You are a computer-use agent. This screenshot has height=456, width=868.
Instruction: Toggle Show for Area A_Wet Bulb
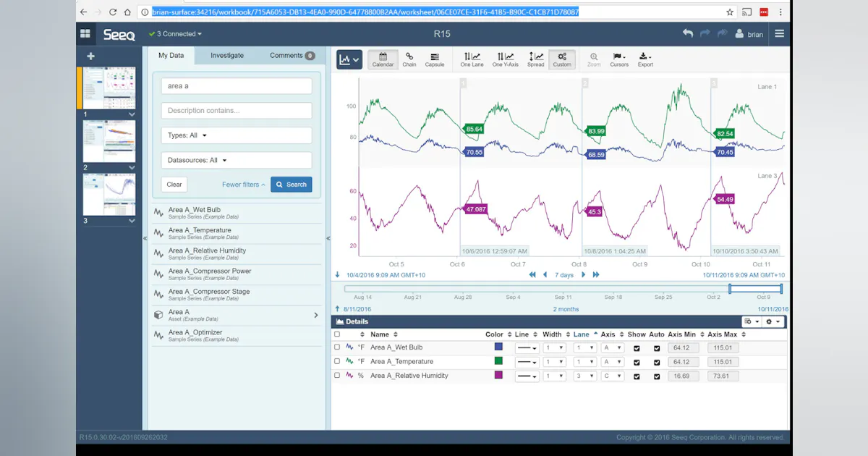click(x=637, y=348)
